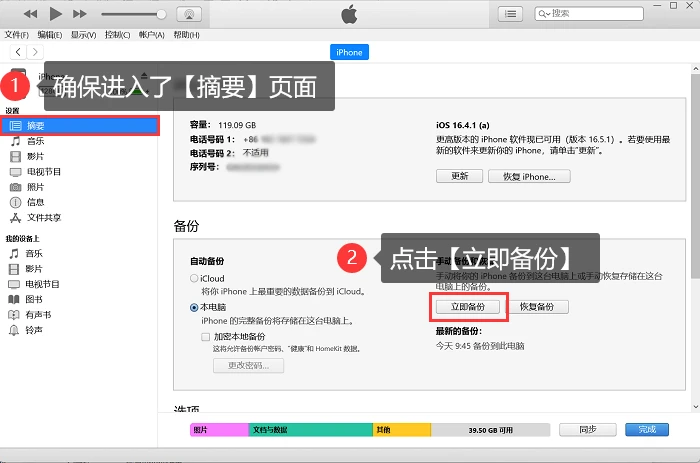Open the AirPlay icon button
The height and width of the screenshot is (463, 700).
[189, 14]
